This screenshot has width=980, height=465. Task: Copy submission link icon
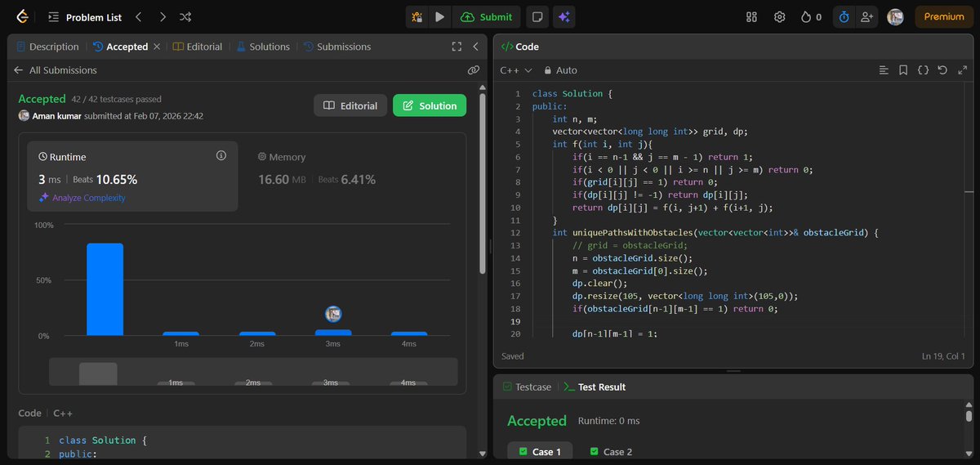[x=473, y=70]
